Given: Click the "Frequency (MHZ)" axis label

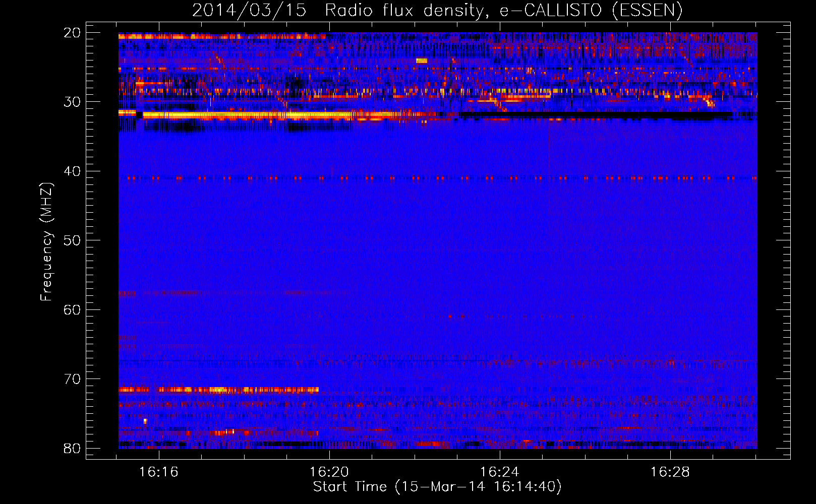Looking at the screenshot, I should (x=46, y=241).
